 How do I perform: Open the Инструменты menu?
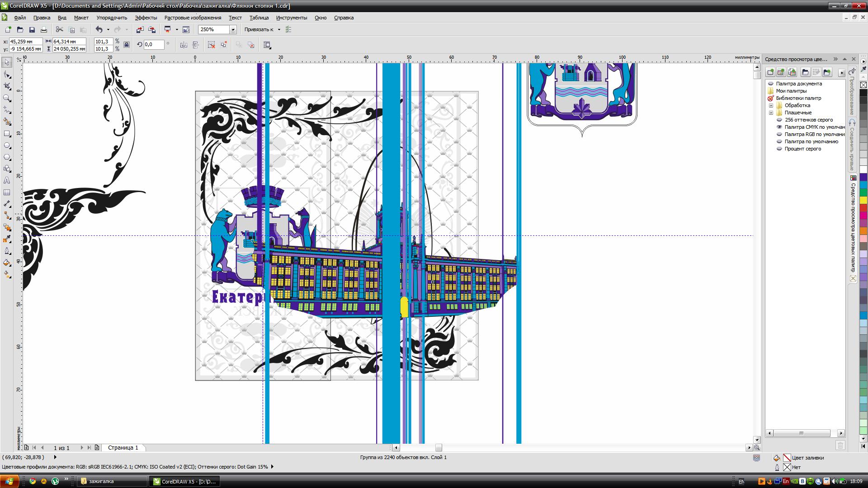(x=292, y=18)
